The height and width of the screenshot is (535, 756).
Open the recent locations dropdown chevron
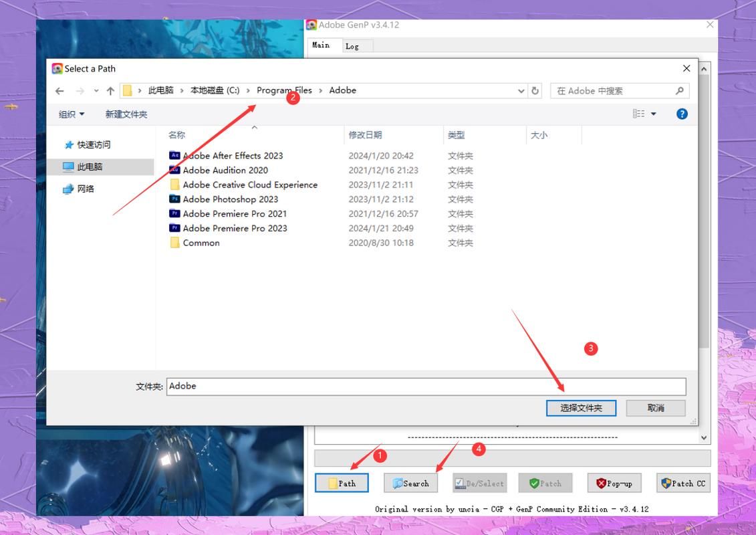[96, 91]
